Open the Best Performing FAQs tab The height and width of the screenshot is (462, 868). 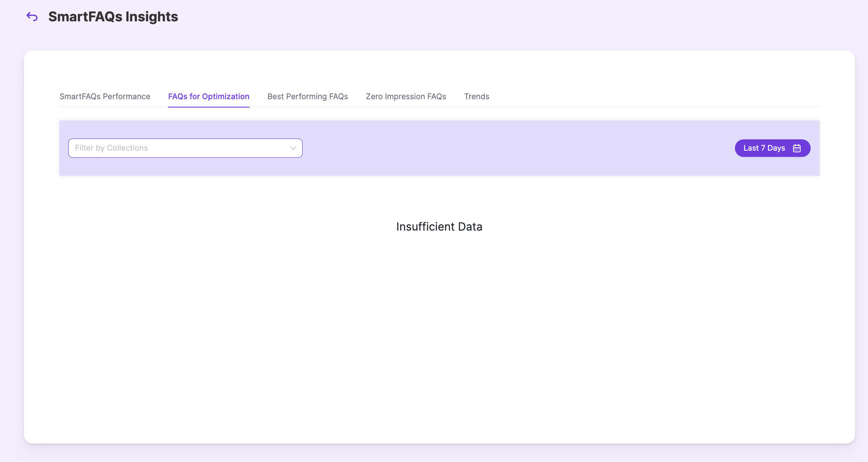(x=307, y=96)
